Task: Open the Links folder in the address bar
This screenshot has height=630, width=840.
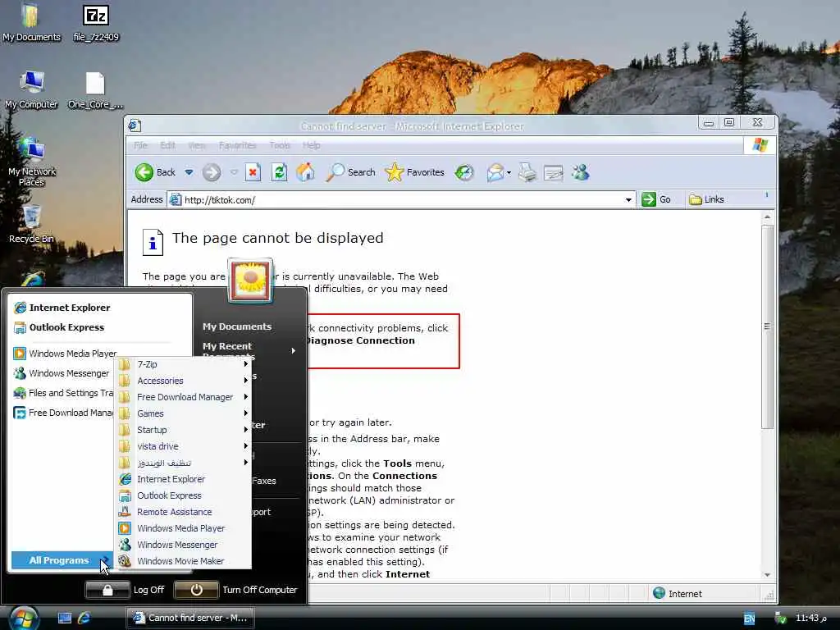Action: tap(707, 199)
